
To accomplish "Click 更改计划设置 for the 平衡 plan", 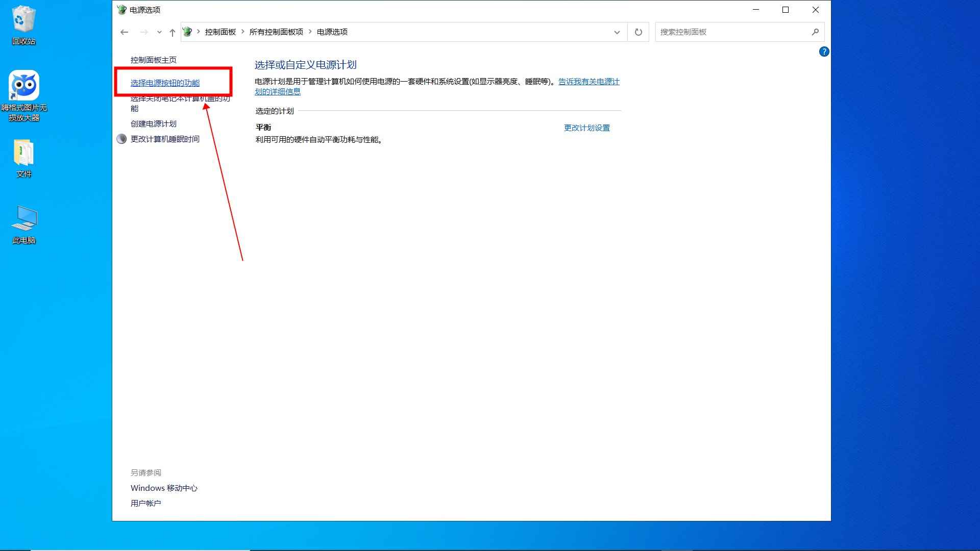I will point(586,128).
